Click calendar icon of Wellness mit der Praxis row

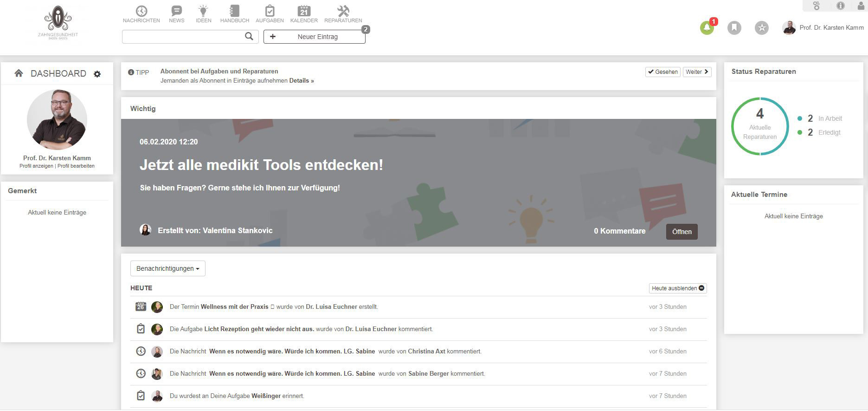tap(141, 307)
